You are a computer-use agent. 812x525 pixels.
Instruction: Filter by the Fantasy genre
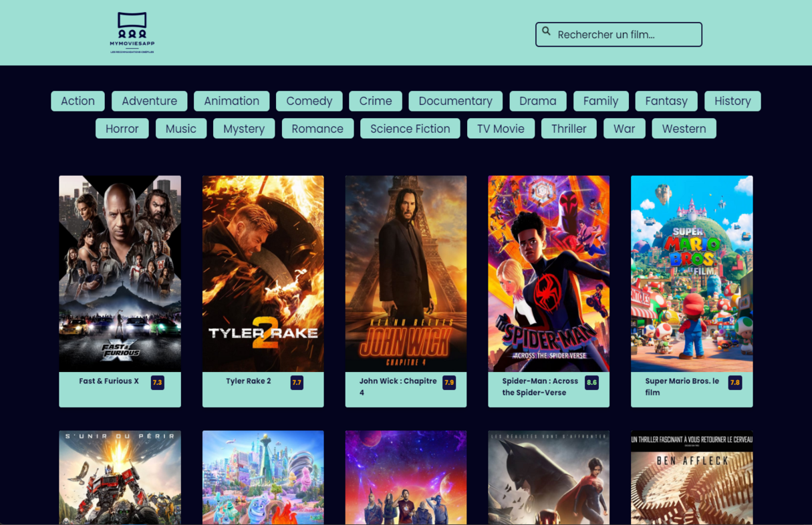pos(666,101)
